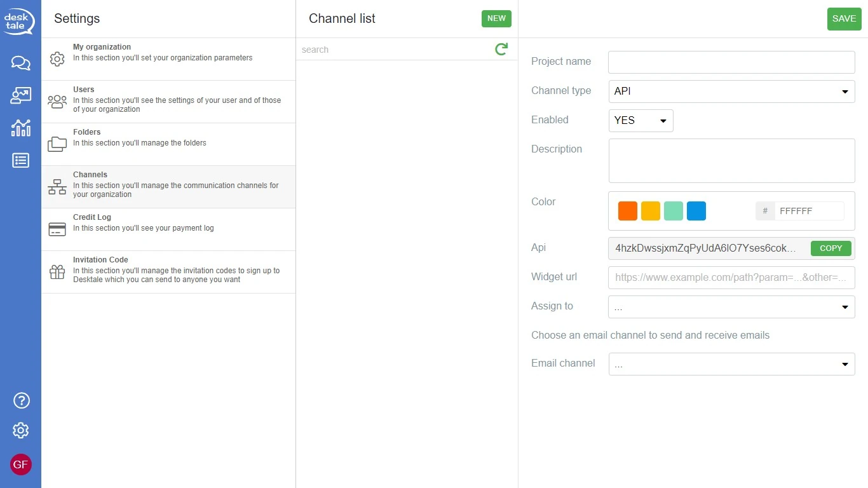Open the Folders settings section
This screenshot has width=868, height=488.
(x=168, y=144)
